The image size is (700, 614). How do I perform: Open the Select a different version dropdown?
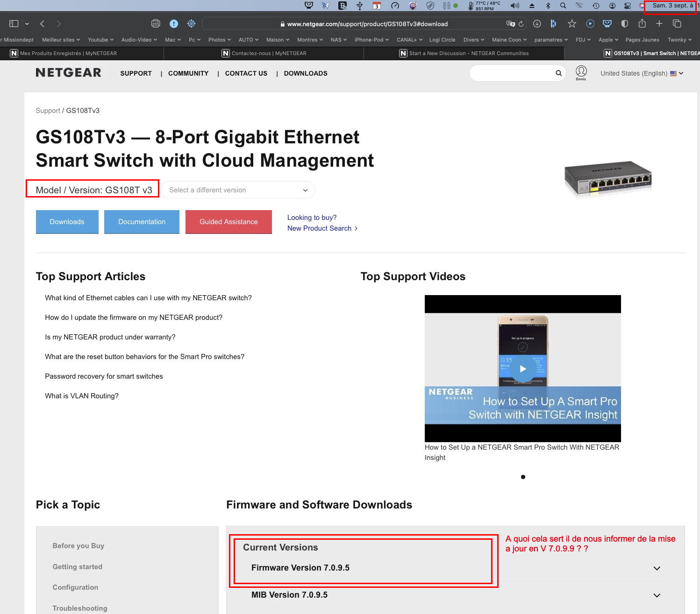pos(238,190)
